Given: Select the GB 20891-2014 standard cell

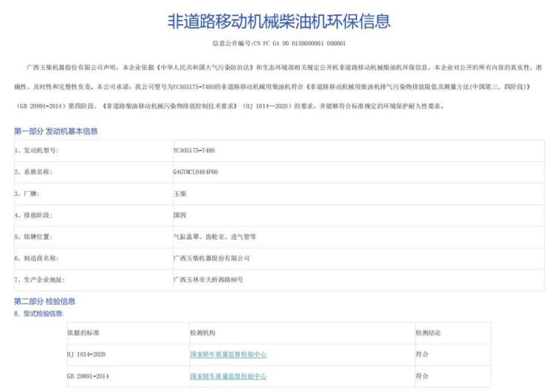Looking at the screenshot, I should click(x=87, y=376).
